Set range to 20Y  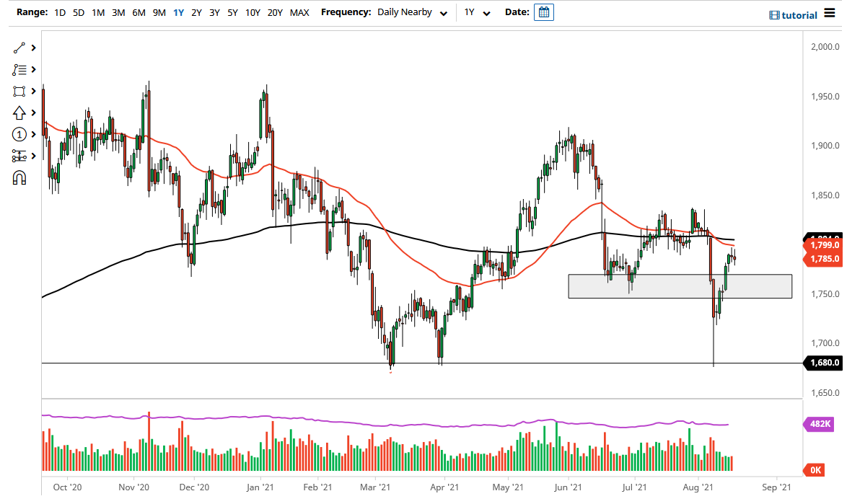pos(275,12)
